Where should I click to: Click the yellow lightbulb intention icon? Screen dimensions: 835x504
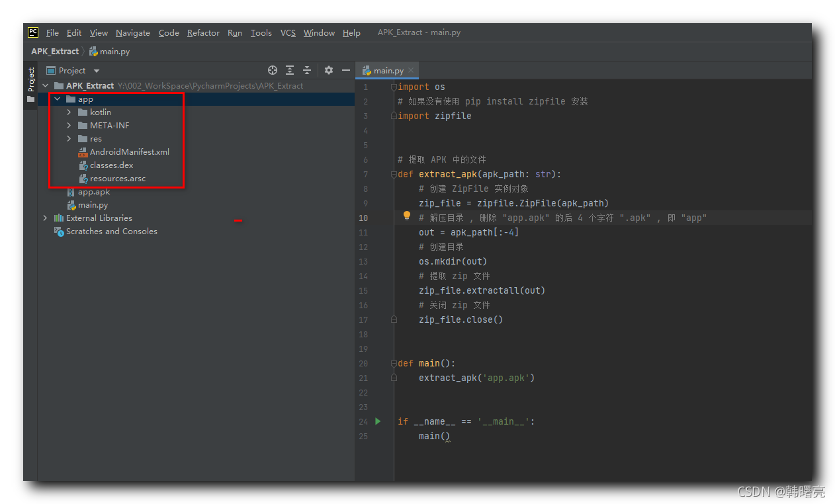click(407, 216)
